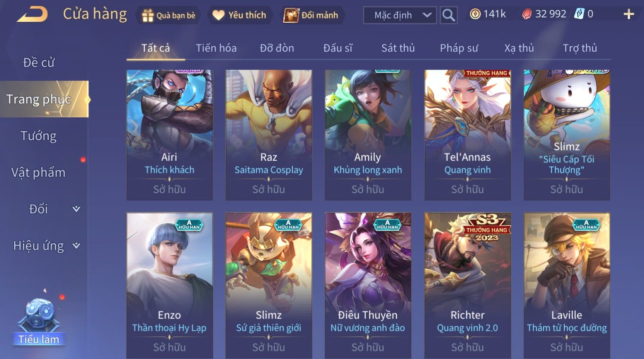Open the Mặc định sort dropdown
The width and height of the screenshot is (644, 359).
click(x=400, y=15)
